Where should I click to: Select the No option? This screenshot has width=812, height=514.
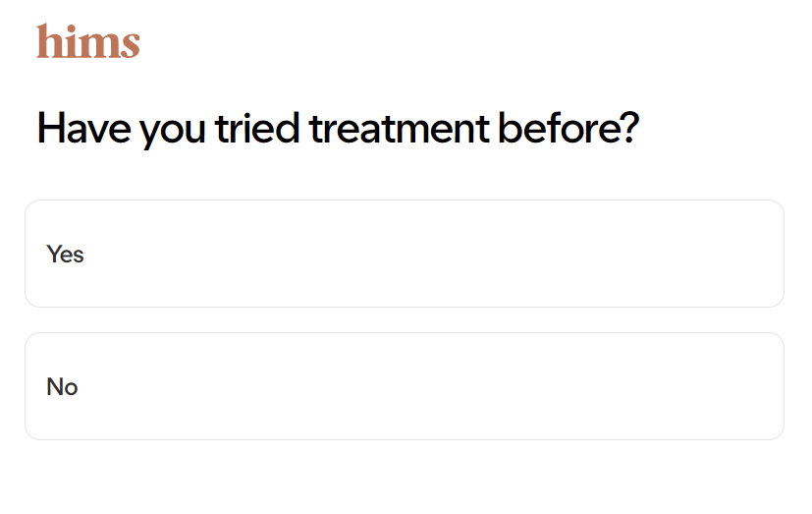pos(405,386)
